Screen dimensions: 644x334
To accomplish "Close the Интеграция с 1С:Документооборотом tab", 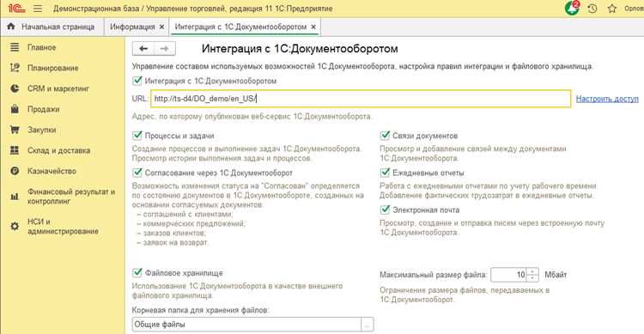I will (313, 27).
